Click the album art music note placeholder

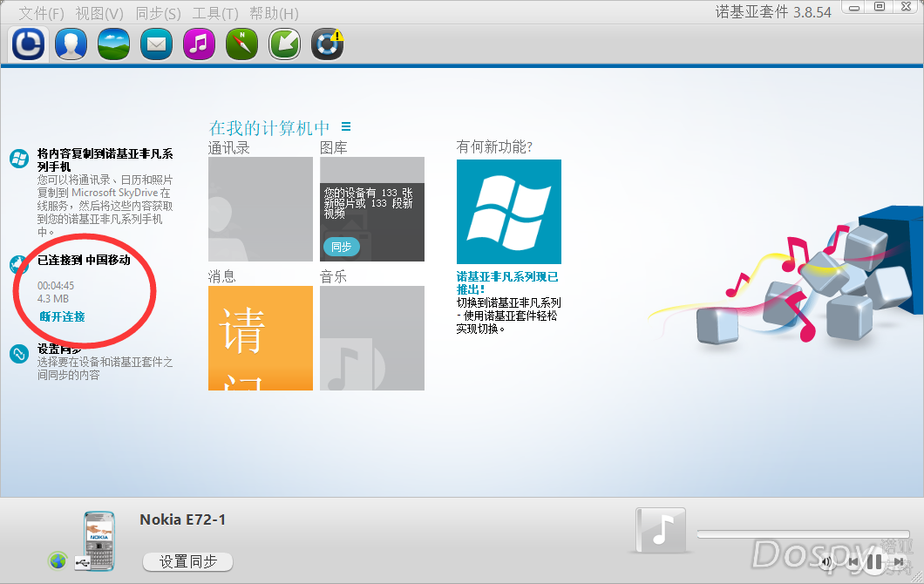coord(661,530)
